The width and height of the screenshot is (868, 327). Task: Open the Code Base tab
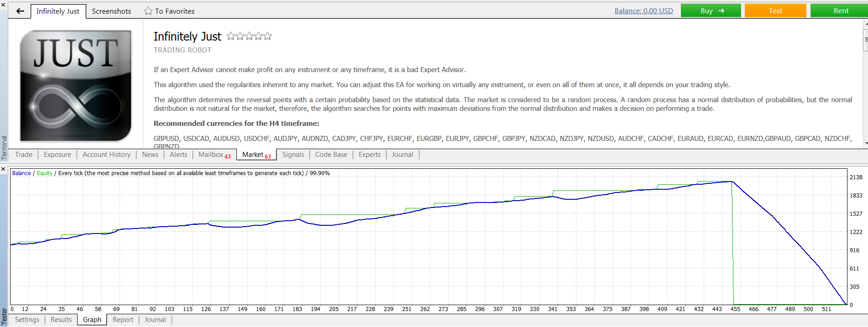331,155
